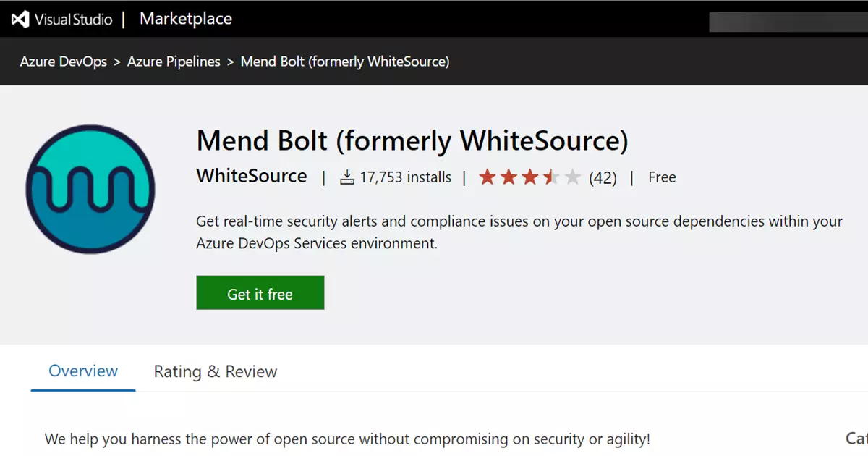868x456 pixels.
Task: Click the 17,753 installs text
Action: (x=405, y=177)
